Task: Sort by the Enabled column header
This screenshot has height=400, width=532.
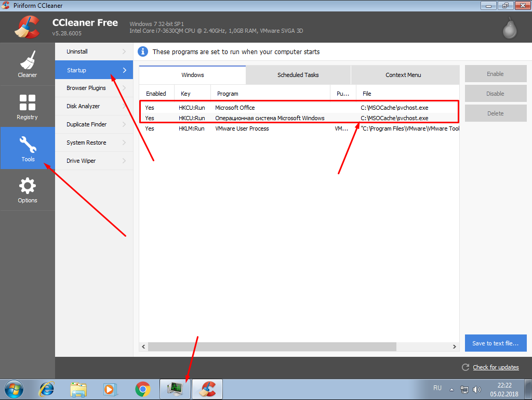Action: [157, 94]
